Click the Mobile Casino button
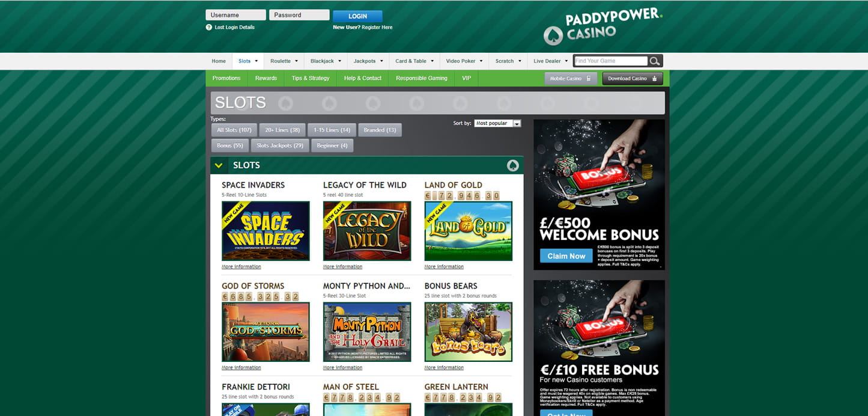 pyautogui.click(x=571, y=78)
